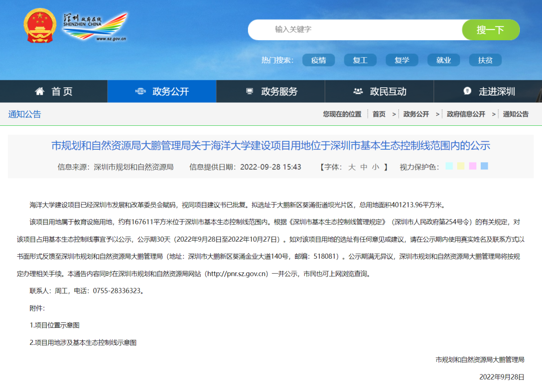Click the home icon on the 首页 tab
This screenshot has width=542, height=392.
click(x=40, y=91)
